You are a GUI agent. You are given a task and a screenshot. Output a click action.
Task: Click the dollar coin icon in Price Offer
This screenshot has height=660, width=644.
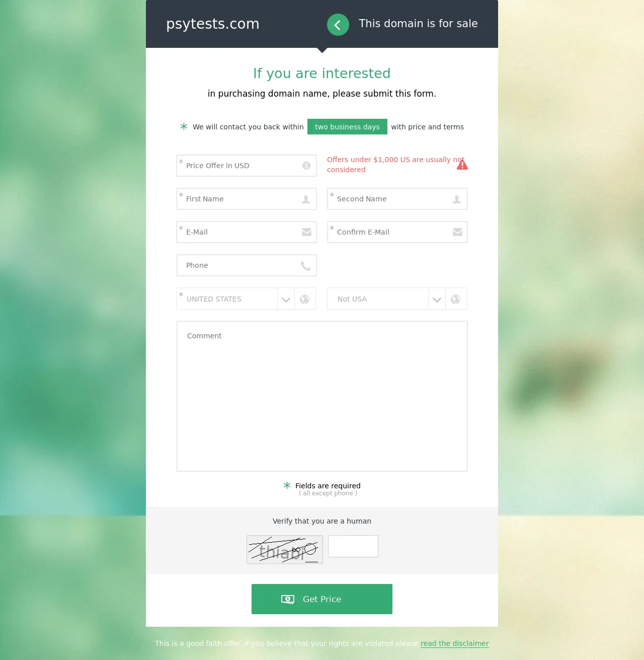pos(306,166)
